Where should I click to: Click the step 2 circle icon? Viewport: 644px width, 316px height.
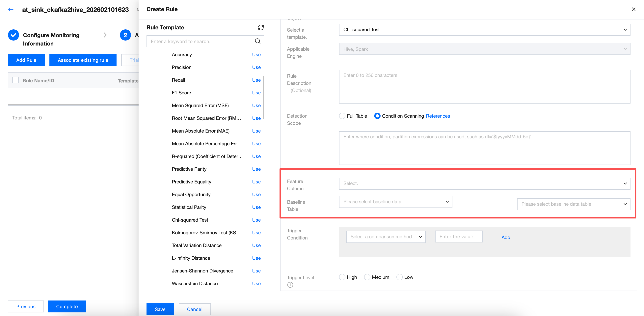coord(125,35)
